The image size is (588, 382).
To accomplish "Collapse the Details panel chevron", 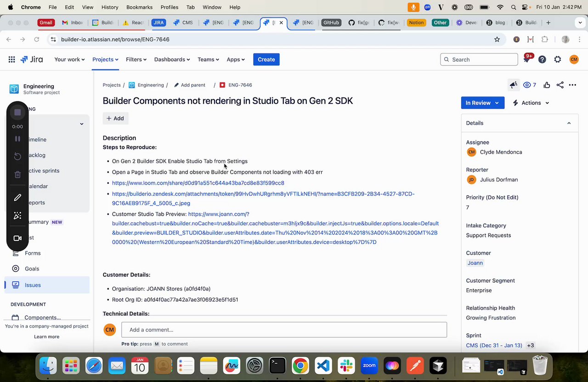I will [x=569, y=123].
